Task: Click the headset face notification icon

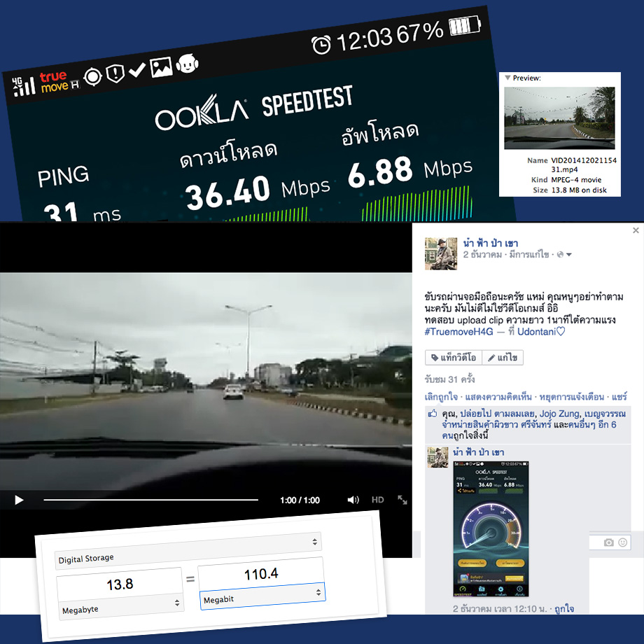Action: click(x=188, y=63)
